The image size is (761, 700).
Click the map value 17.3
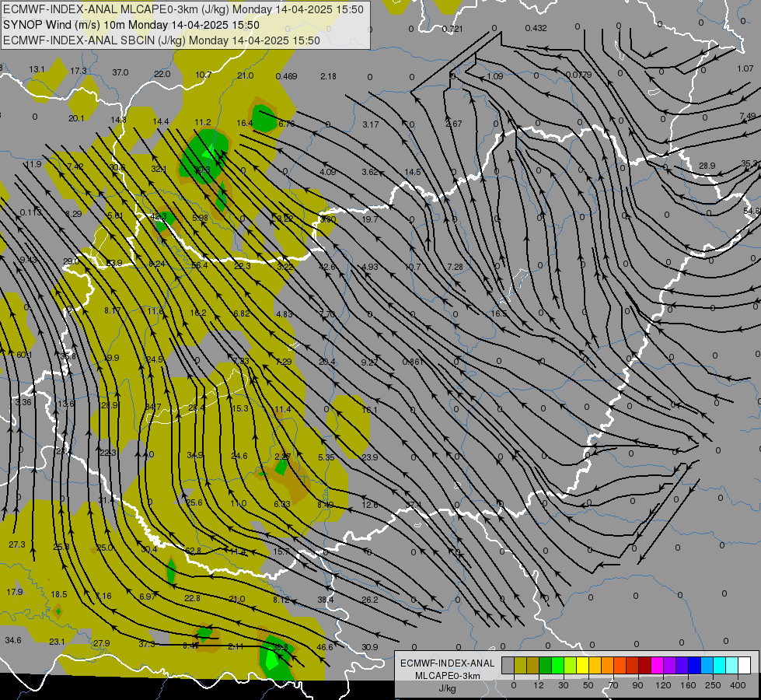click(x=79, y=71)
